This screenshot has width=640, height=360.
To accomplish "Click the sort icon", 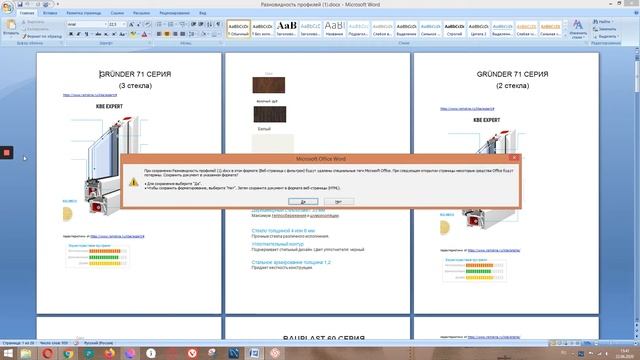I will pos(210,24).
